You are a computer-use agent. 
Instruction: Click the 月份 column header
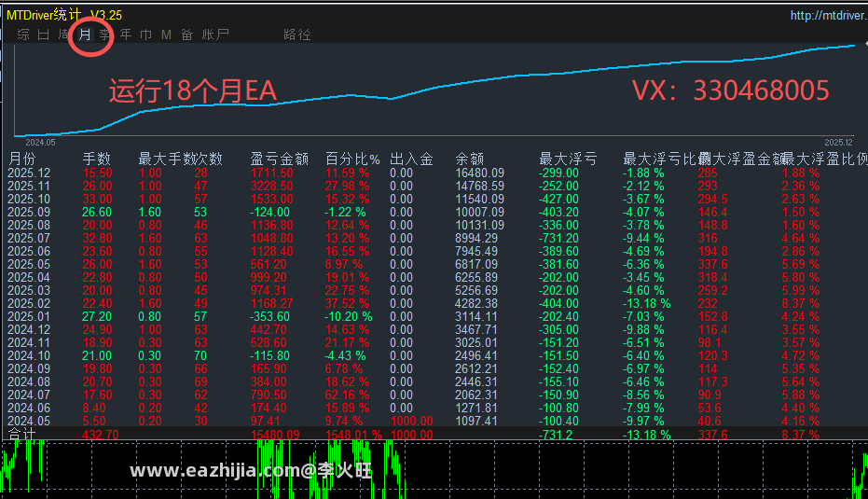click(x=22, y=159)
